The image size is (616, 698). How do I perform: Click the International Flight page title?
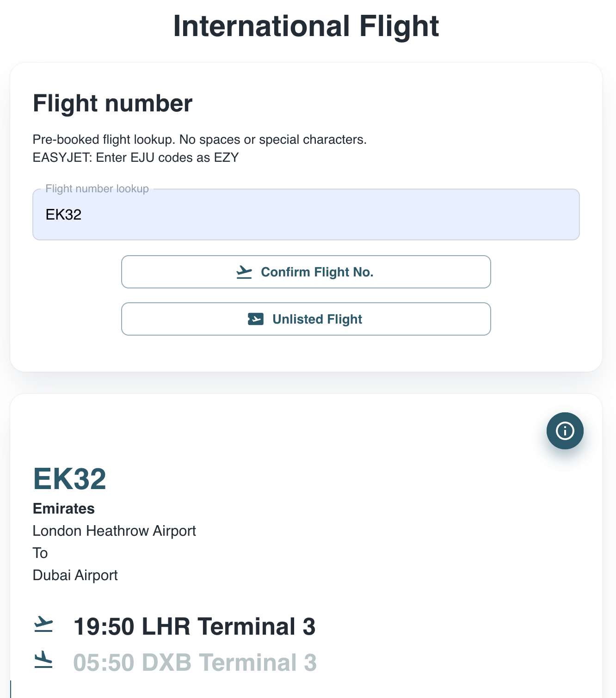coord(306,26)
